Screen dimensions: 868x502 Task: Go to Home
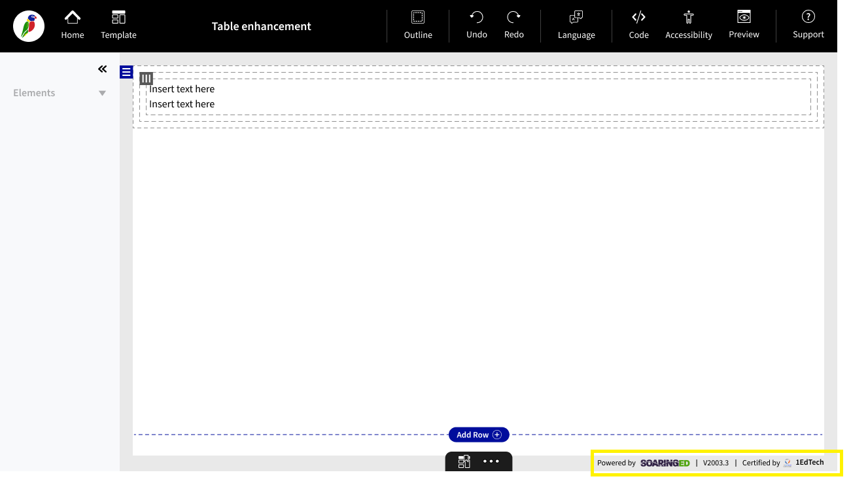pyautogui.click(x=73, y=26)
